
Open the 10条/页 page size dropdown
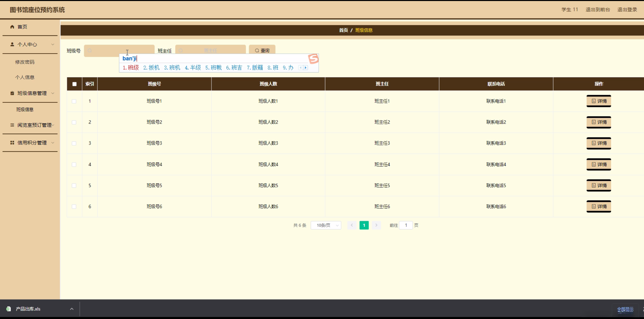[x=326, y=225]
